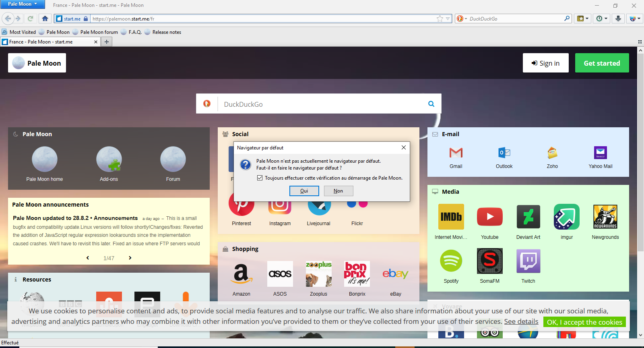Click the page scrollbar down arrow

coord(640,335)
